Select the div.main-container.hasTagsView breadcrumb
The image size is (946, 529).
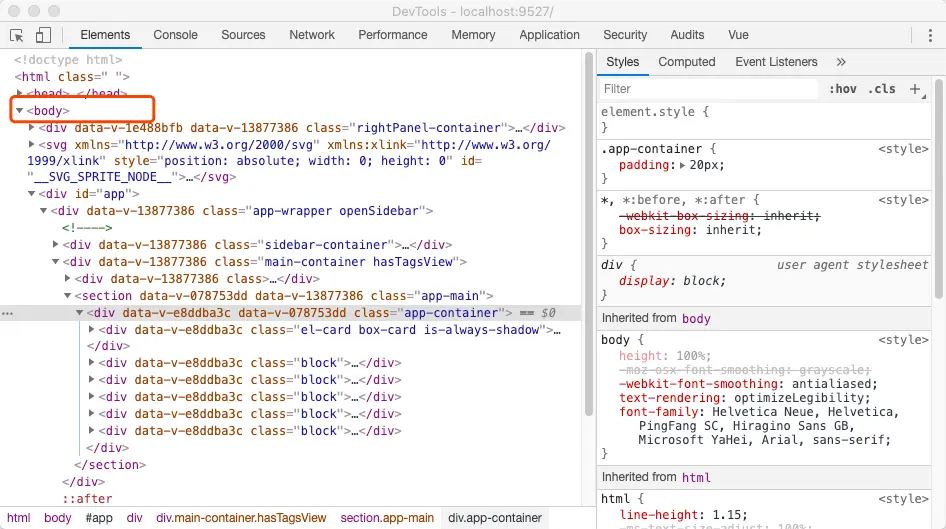click(x=241, y=518)
